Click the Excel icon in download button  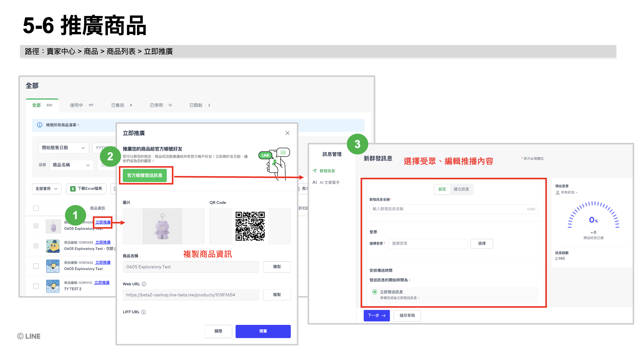tap(73, 189)
